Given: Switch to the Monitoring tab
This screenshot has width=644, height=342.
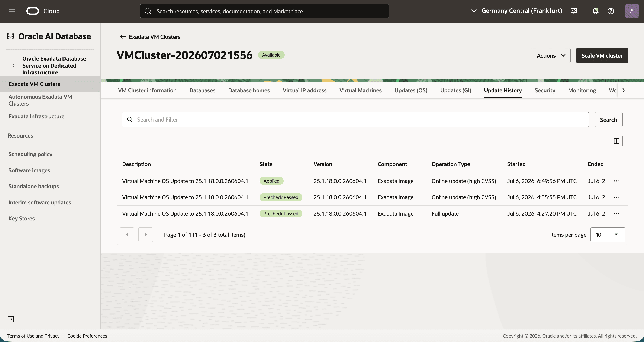Looking at the screenshot, I should [x=582, y=90].
